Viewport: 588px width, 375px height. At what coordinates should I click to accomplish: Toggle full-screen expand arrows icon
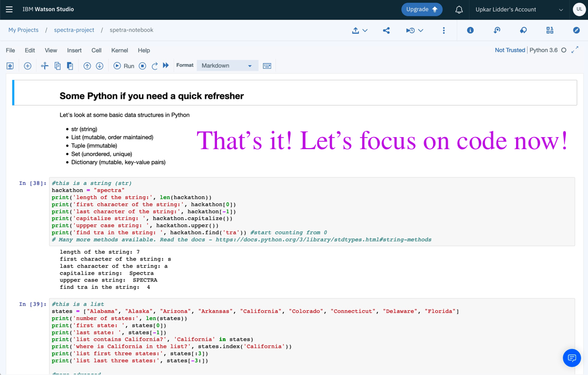pos(575,50)
